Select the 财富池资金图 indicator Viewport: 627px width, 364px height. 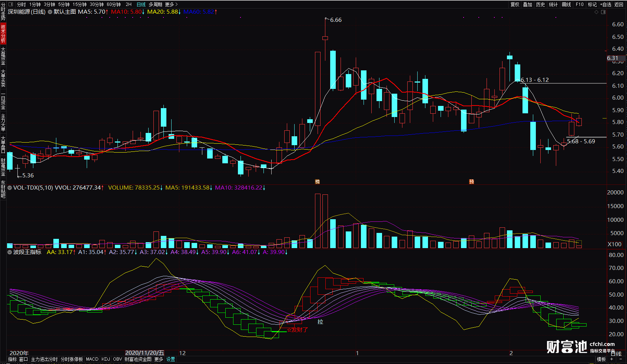click(x=138, y=359)
